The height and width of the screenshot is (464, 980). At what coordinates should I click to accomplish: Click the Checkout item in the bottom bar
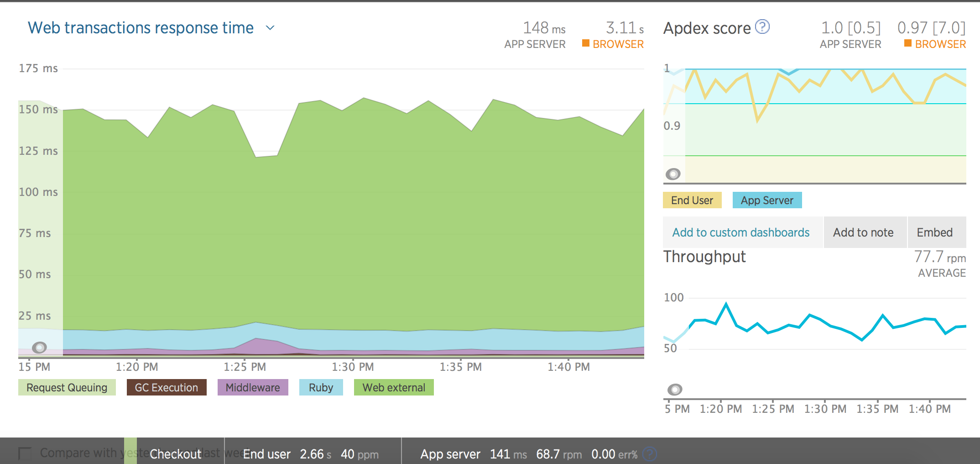click(x=175, y=454)
